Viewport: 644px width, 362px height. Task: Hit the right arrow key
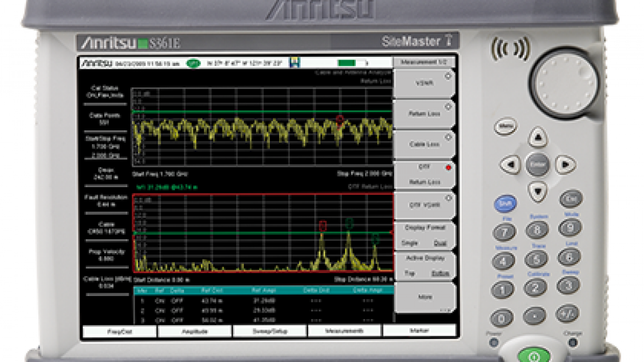(565, 164)
